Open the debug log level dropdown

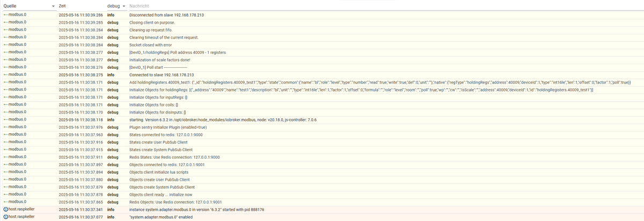coord(116,6)
